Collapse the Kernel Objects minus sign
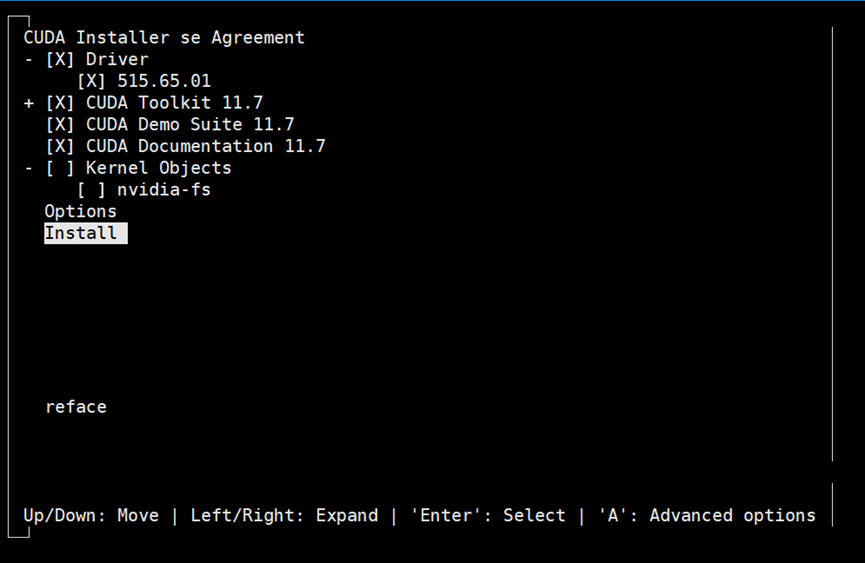The width and height of the screenshot is (865, 563). coord(29,168)
